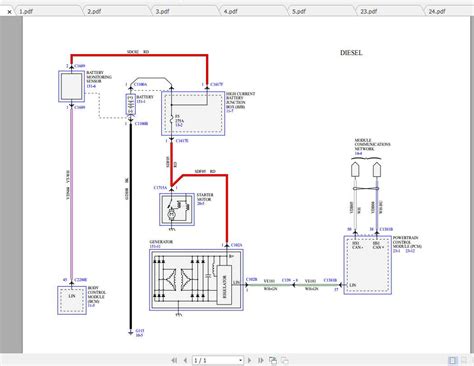Open the 4.pdf tab

point(231,11)
